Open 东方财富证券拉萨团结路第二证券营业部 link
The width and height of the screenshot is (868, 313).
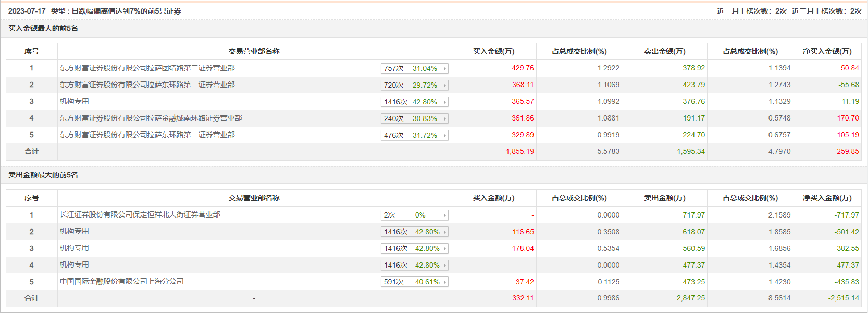147,68
